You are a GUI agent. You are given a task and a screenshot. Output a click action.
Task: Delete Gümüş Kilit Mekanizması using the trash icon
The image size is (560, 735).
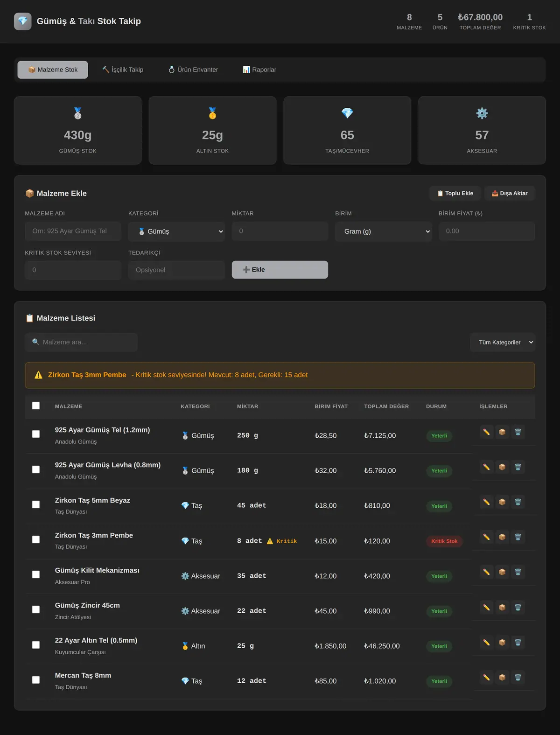click(x=518, y=572)
